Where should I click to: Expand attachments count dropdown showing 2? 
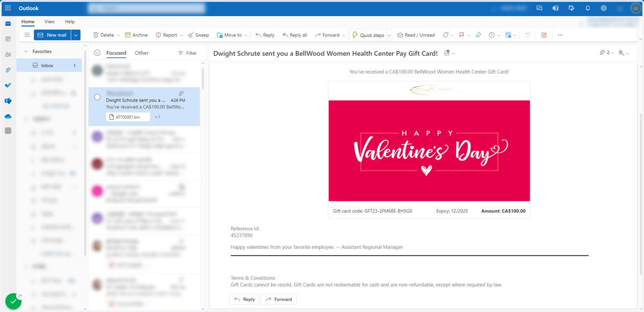tap(607, 53)
